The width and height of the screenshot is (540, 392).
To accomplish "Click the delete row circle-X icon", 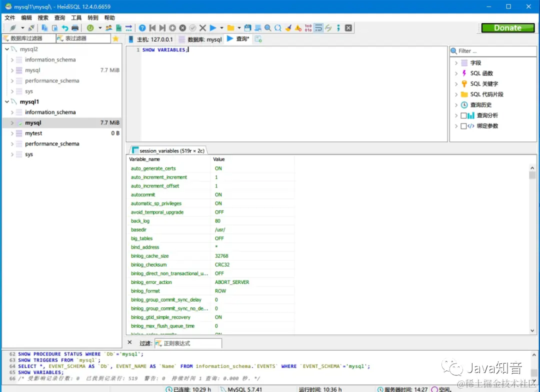I will pos(183,28).
